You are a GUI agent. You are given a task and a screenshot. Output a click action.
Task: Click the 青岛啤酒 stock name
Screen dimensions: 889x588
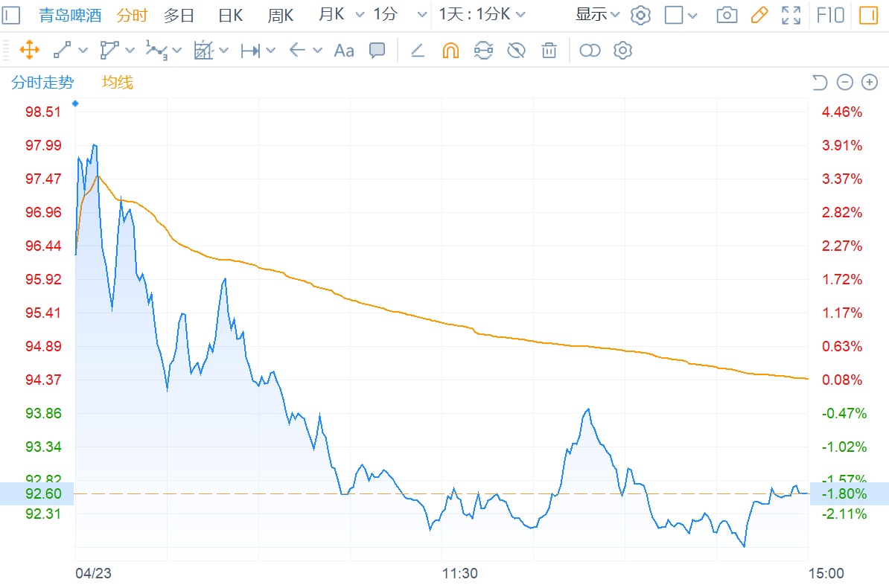point(70,15)
